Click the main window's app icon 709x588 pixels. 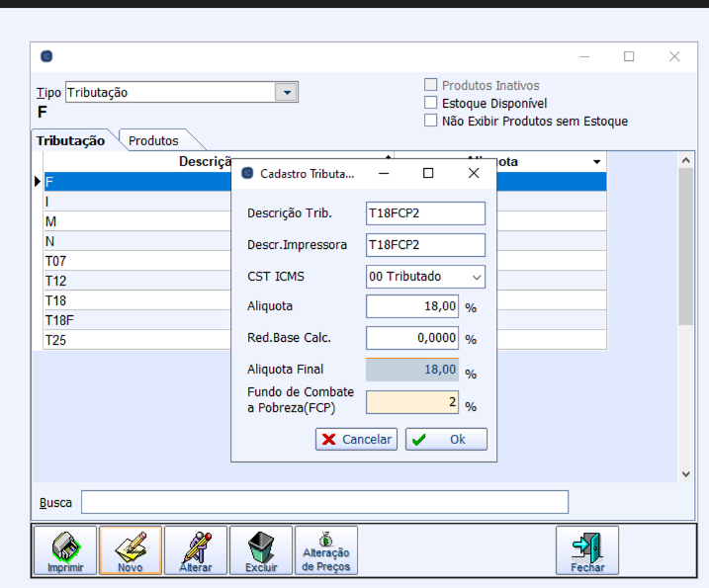click(x=46, y=56)
